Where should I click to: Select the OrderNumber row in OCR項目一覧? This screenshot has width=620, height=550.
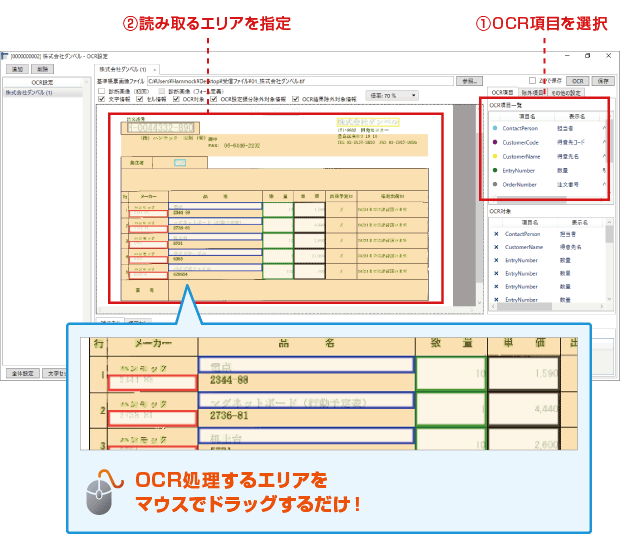click(548, 184)
